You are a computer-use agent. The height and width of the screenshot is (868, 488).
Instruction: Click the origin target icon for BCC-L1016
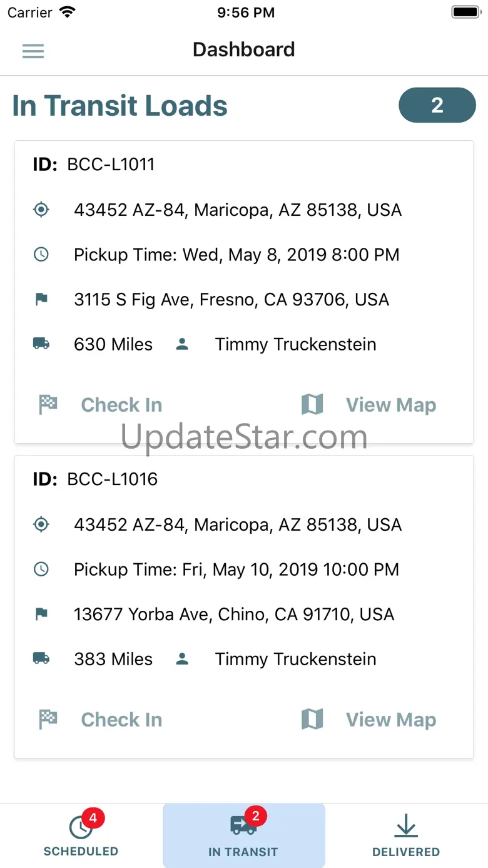pyautogui.click(x=41, y=524)
